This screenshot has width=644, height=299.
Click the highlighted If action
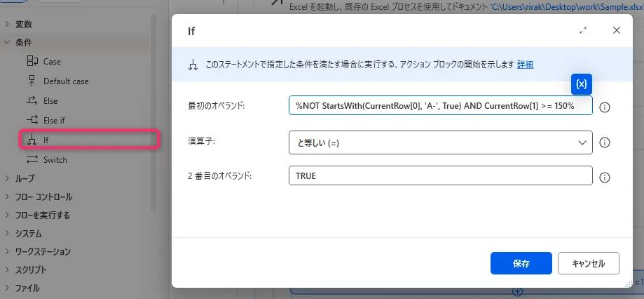pyautogui.click(x=46, y=140)
